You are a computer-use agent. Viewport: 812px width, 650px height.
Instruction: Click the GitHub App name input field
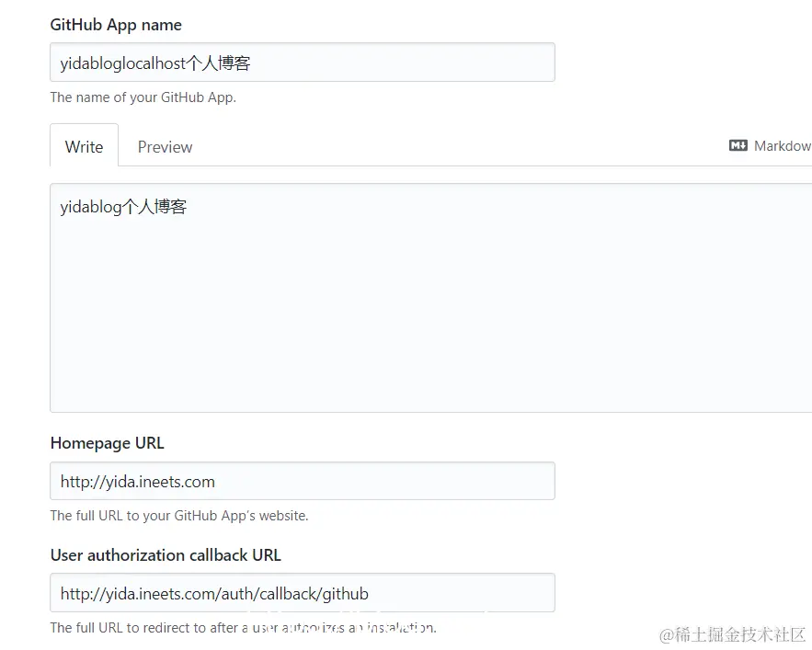coord(303,63)
